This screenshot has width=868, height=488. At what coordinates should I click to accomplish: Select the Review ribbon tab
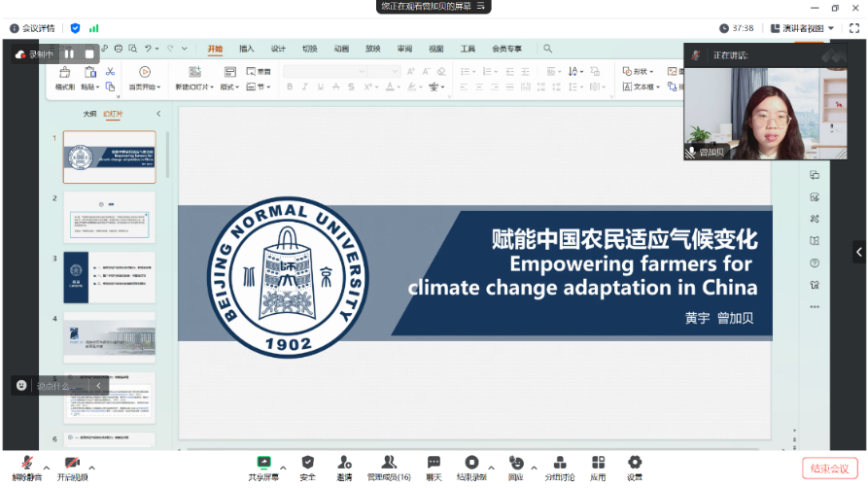404,49
